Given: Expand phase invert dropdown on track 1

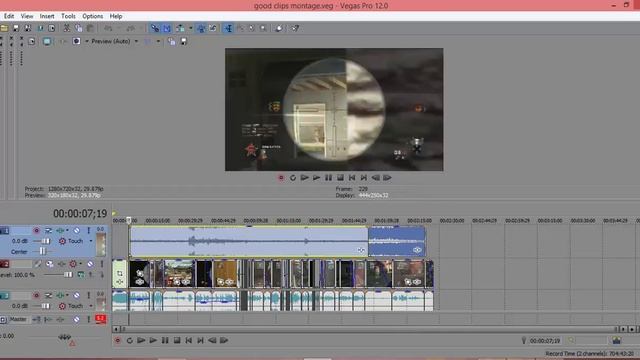Looking at the screenshot, I should click(67, 230).
